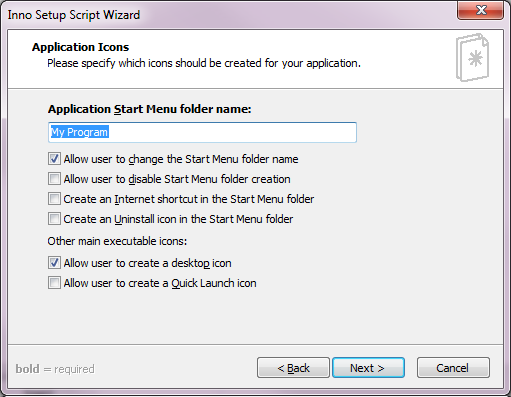The height and width of the screenshot is (397, 511).
Task: Click the highlighted 'My Program' text
Action: tap(79, 132)
